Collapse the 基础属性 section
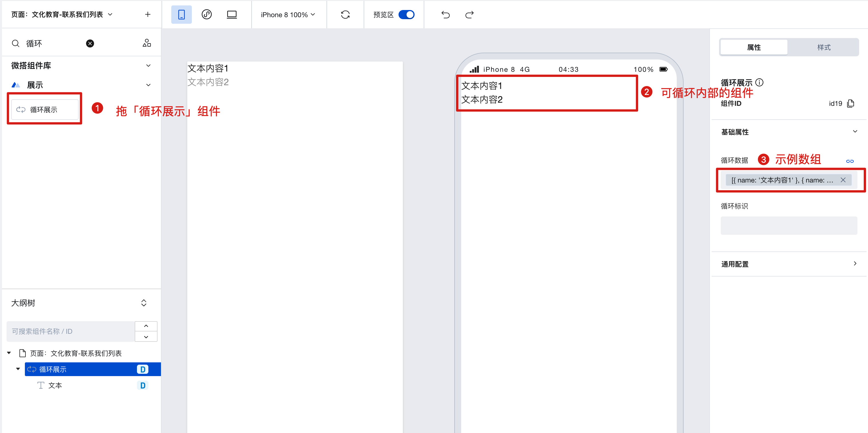The image size is (868, 433). 855,132
